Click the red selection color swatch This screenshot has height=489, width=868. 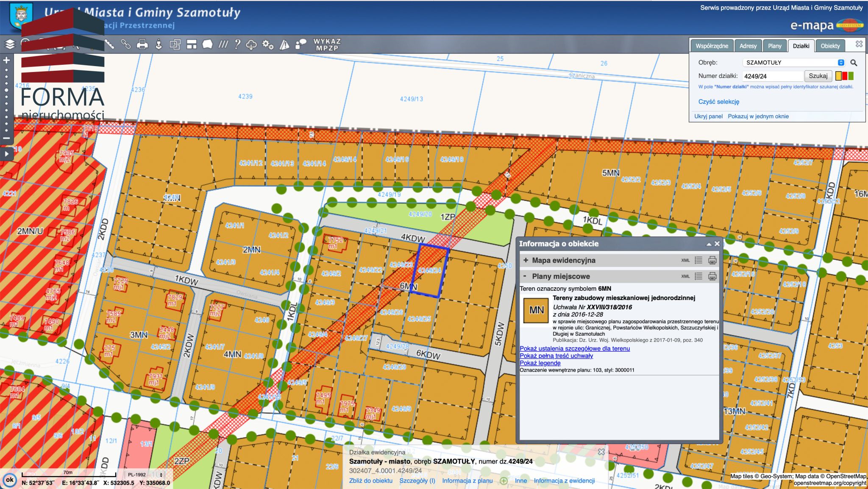pyautogui.click(x=845, y=76)
